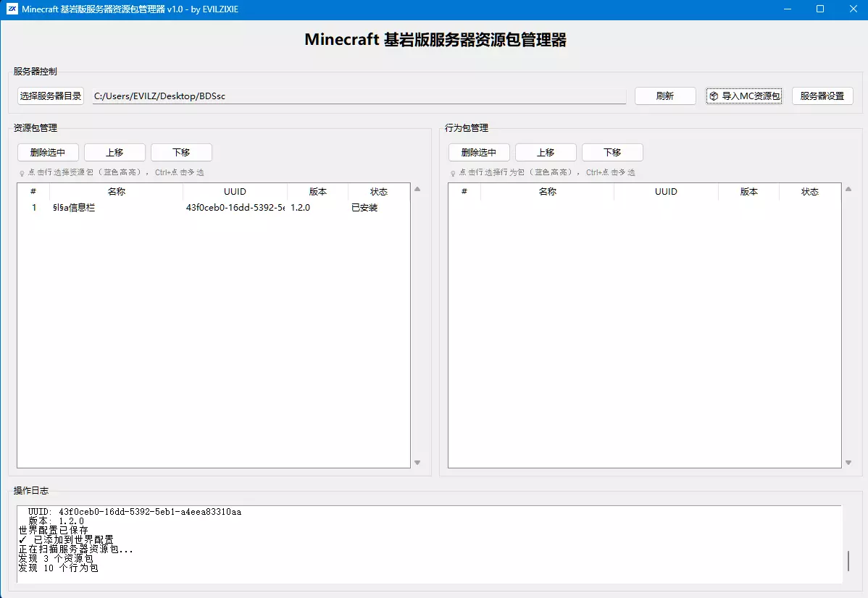Click the package icon on import button
Image resolution: width=868 pixels, height=598 pixels.
[x=714, y=96]
